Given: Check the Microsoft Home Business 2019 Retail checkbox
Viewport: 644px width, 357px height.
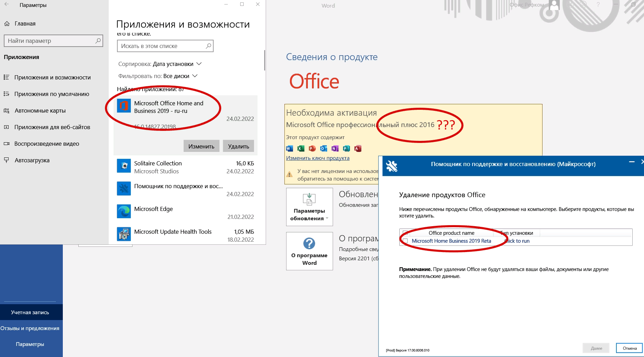Looking at the screenshot, I should (405, 241).
